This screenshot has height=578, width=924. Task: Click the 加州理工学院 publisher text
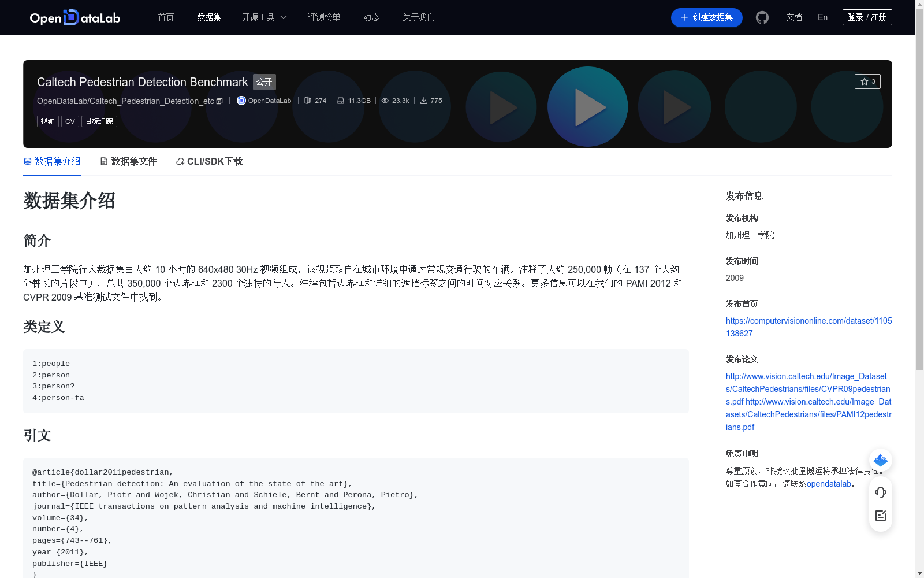click(x=750, y=235)
